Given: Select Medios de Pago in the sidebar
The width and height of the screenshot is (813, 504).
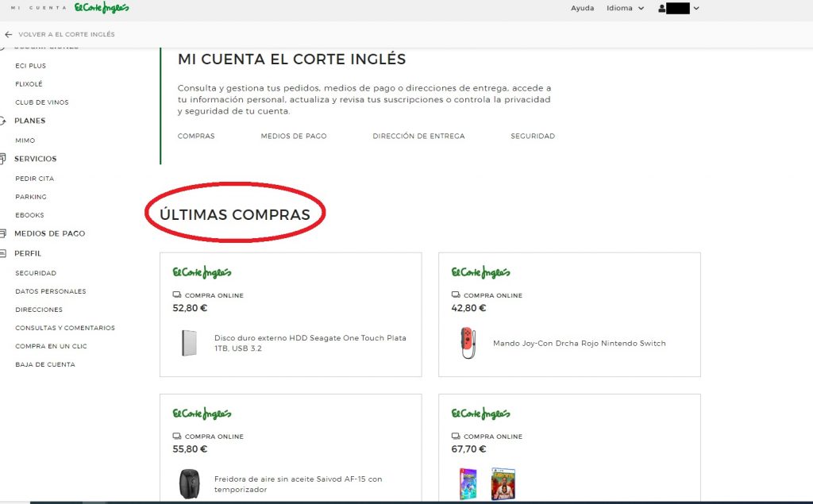Looking at the screenshot, I should coord(50,233).
